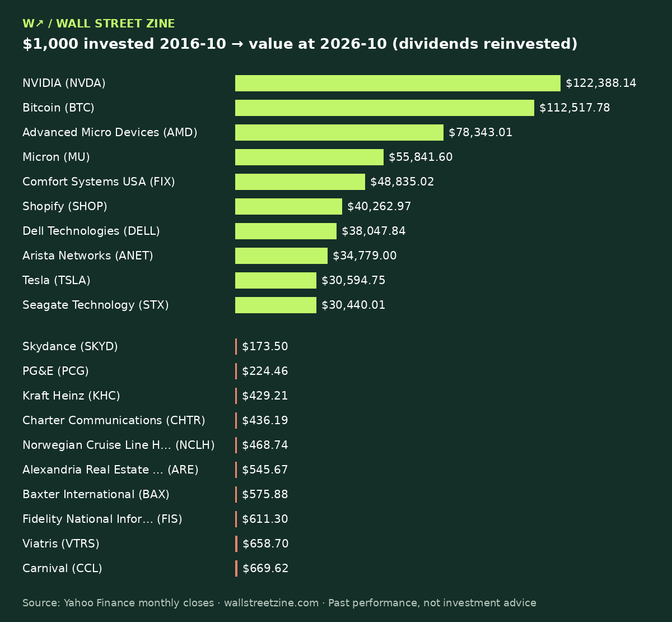Click the Arista Networks green bar

tap(281, 256)
